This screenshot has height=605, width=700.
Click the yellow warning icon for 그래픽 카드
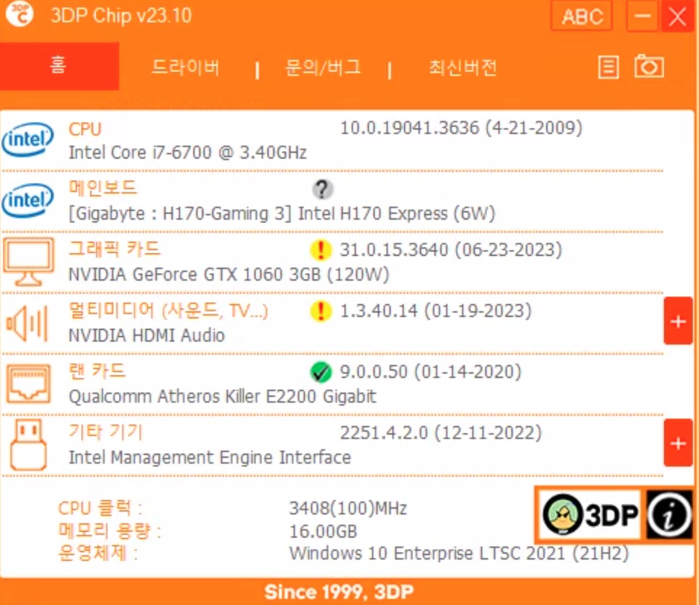[x=321, y=250]
